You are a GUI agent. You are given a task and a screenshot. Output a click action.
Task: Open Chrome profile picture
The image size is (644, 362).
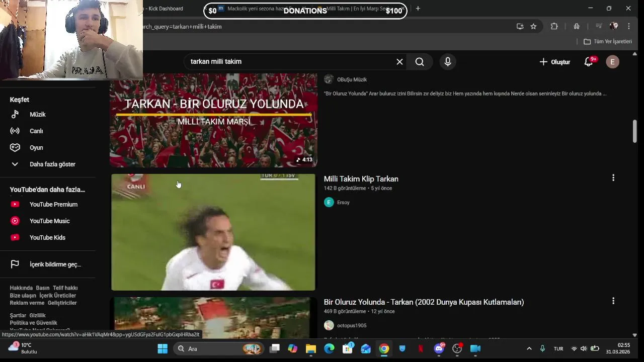tap(614, 27)
